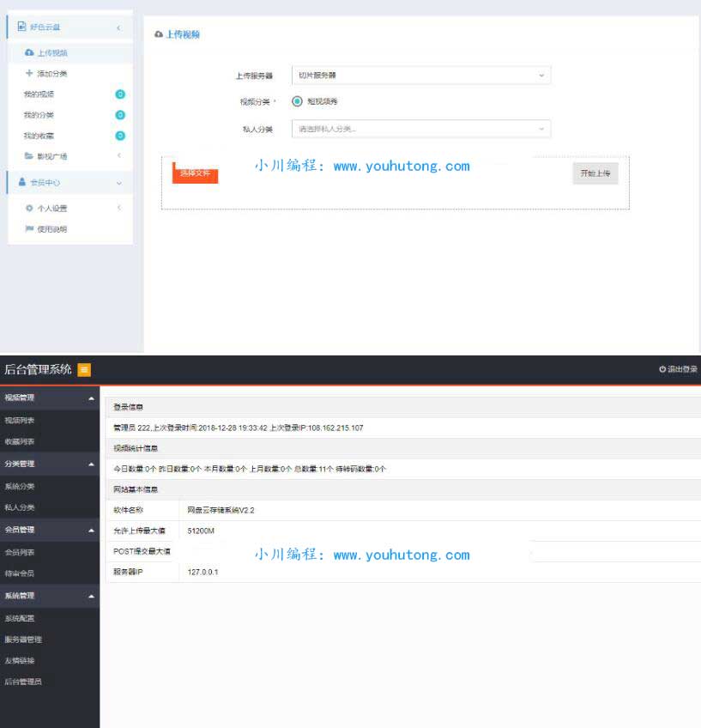701x728 pixels.
Task: Click the user icon beside 会员中心
Action: 21,182
